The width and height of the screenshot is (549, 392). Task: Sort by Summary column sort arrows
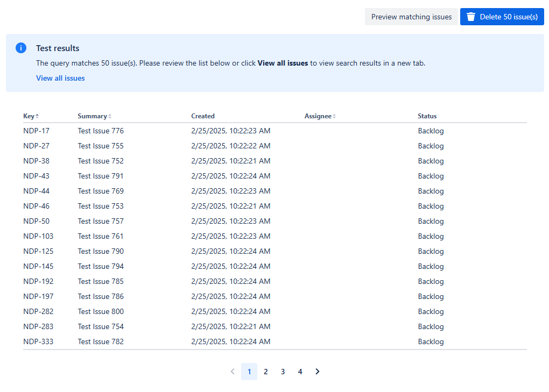[110, 116]
